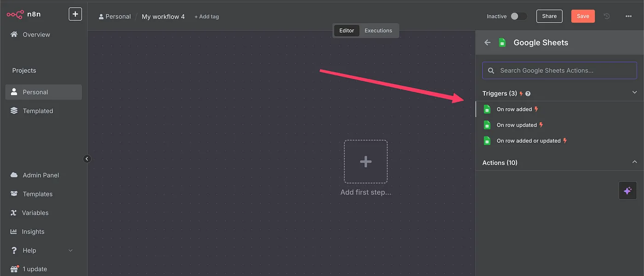Click the n8n logo icon
The image size is (644, 276).
coord(15,14)
